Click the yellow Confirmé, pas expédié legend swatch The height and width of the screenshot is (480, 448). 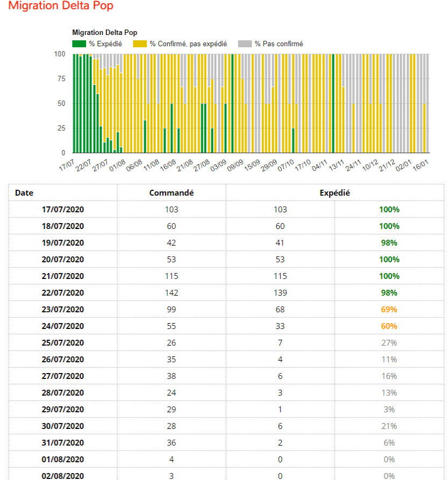coord(140,44)
